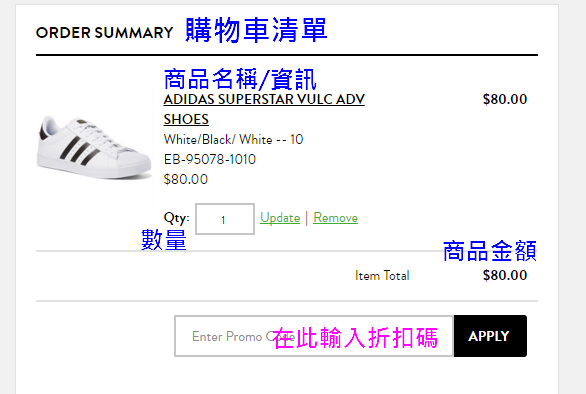The image size is (586, 394).
Task: Focus the Qty quantity input box
Action: point(225,219)
